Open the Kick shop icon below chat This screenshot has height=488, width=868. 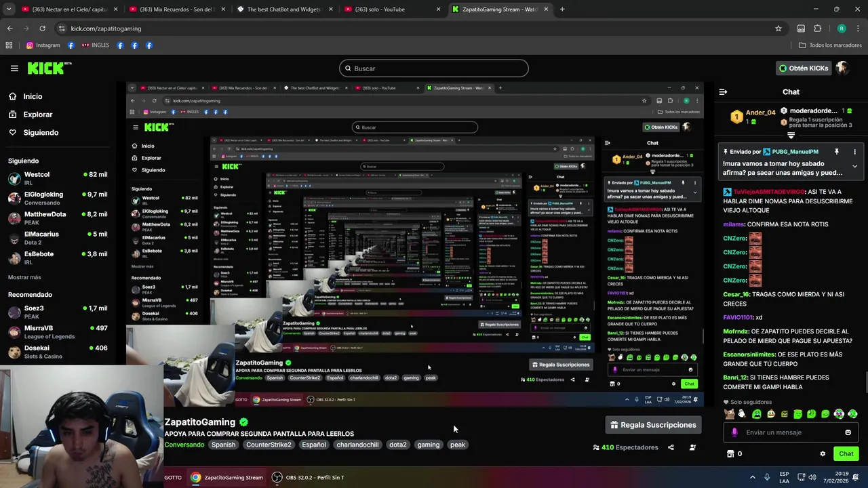pyautogui.click(x=730, y=453)
